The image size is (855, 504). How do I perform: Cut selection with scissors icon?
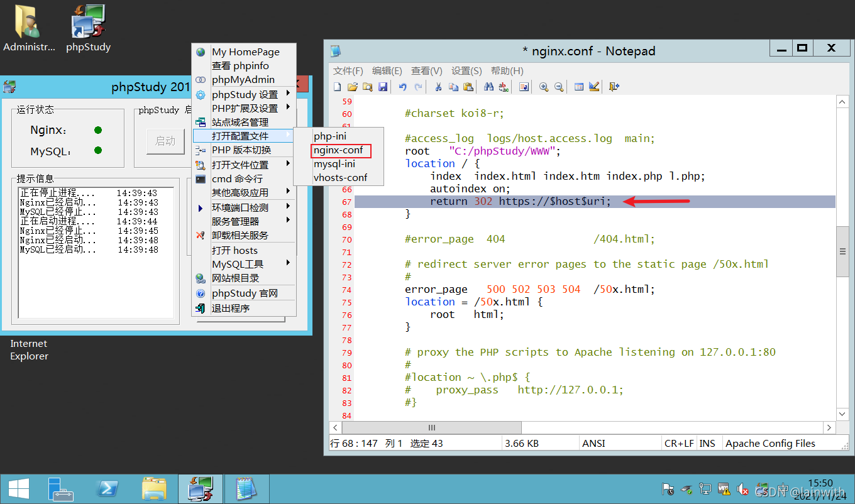pos(438,87)
